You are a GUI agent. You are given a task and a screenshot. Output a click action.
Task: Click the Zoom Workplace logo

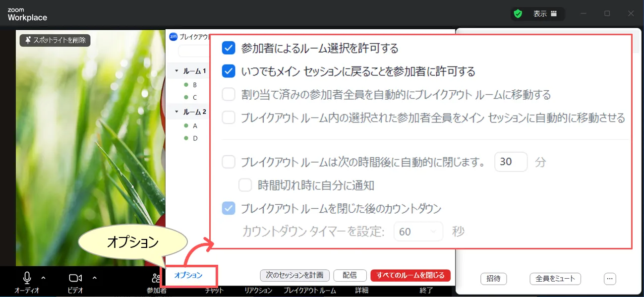pyautogui.click(x=27, y=14)
